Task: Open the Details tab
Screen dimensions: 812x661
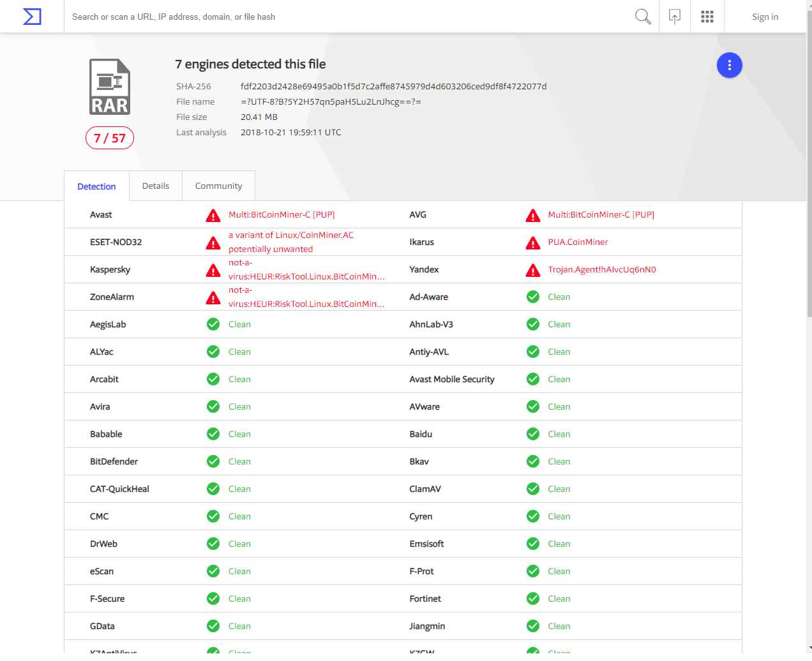Action: (156, 186)
